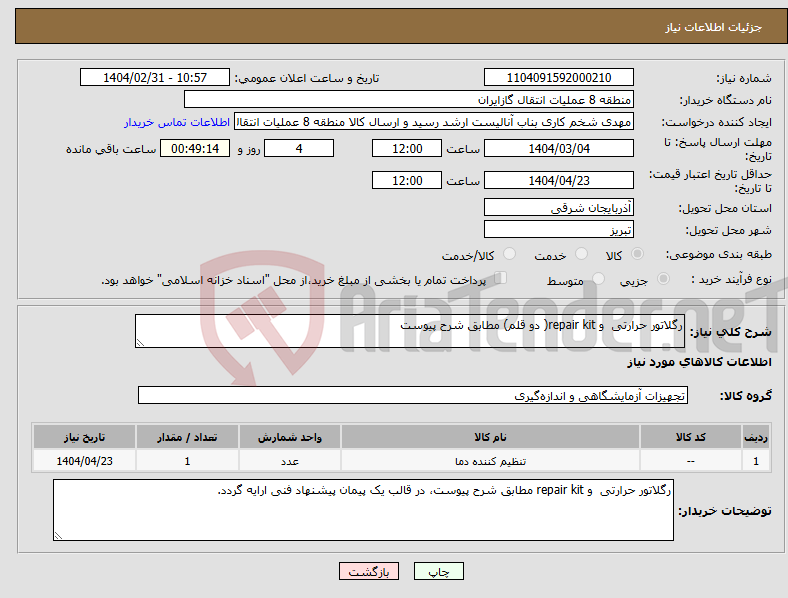
Task: Click the چاپ (print) button
Action: (439, 571)
